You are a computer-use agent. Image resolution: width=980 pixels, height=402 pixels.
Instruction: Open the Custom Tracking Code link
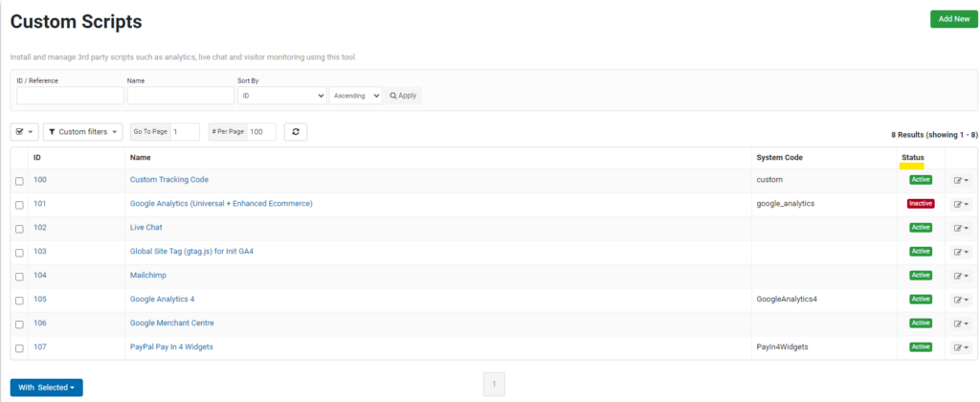(168, 179)
